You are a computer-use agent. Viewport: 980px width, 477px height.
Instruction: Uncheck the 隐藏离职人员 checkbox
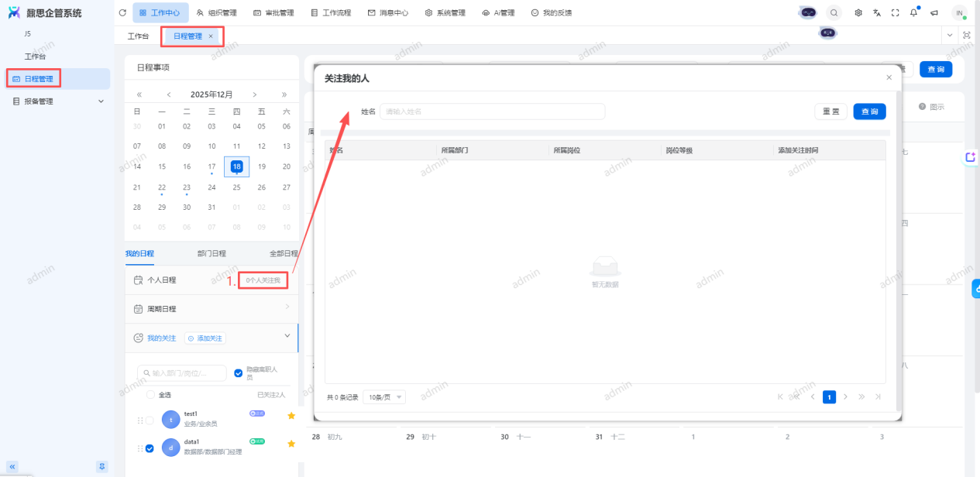[239, 373]
